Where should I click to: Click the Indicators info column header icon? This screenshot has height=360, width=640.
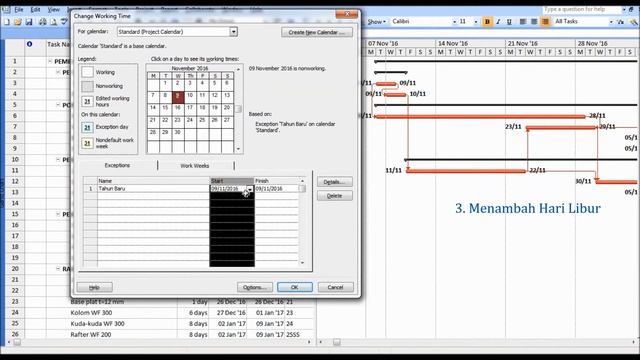click(29, 44)
